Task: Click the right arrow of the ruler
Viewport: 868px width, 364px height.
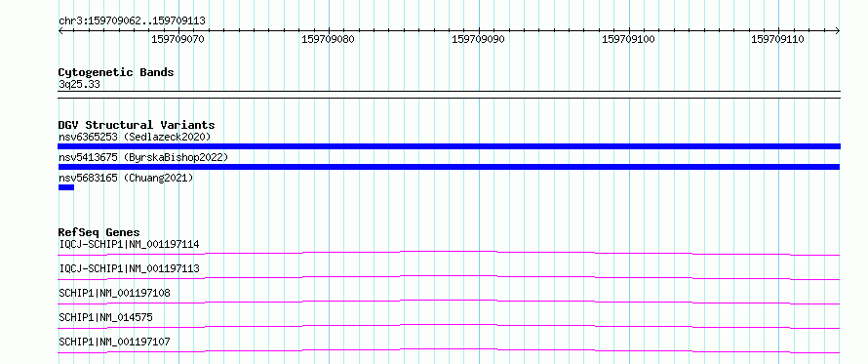Action: [x=838, y=31]
